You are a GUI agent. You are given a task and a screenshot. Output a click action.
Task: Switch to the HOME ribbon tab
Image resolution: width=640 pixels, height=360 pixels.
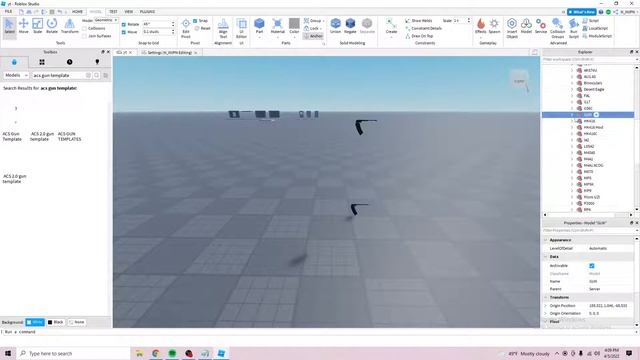[77, 12]
